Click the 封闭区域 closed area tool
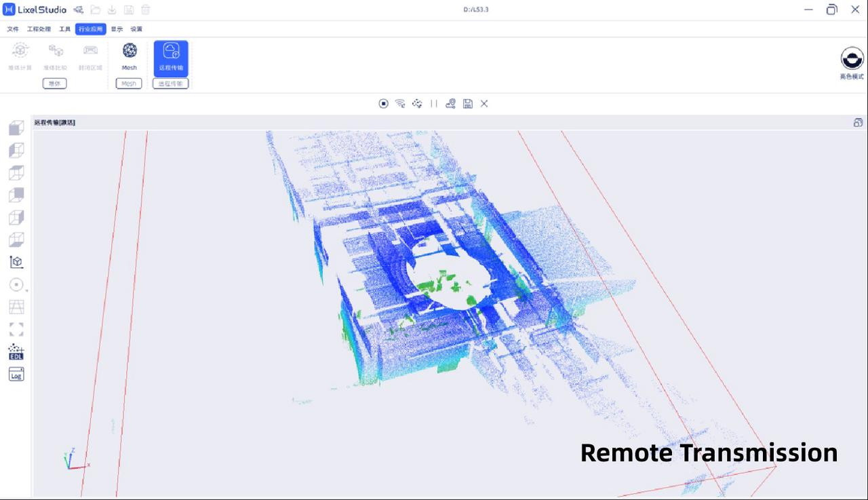 click(x=90, y=57)
